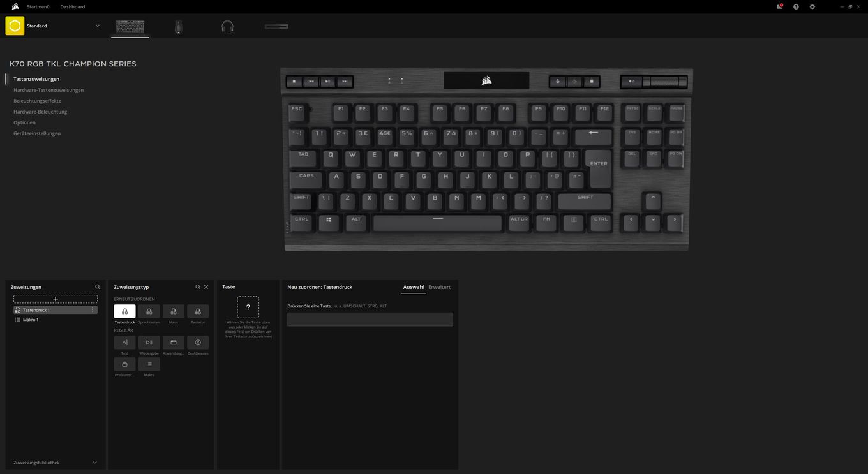Select the ALT GR key on keyboard image
Viewport: 868px width, 474px height.
tap(520, 223)
